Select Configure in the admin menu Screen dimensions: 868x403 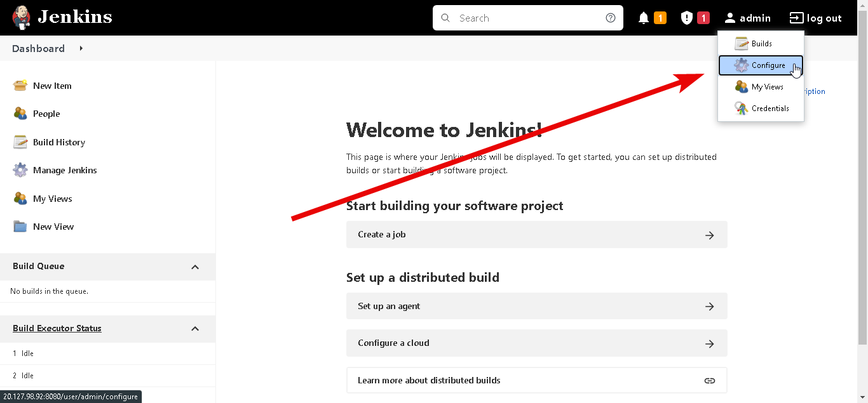tap(761, 65)
